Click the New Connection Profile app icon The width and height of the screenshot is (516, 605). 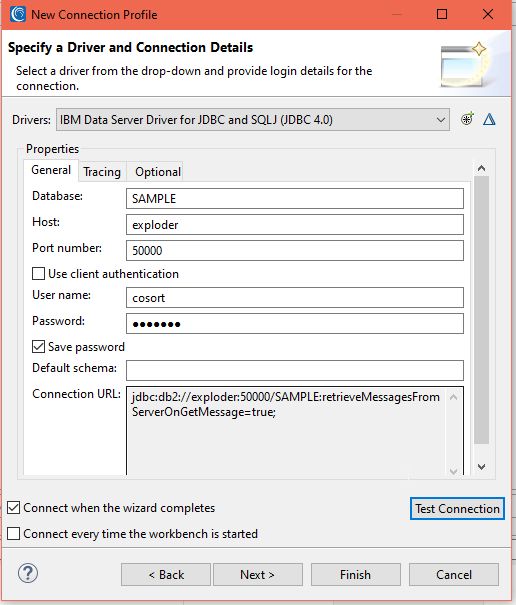point(18,14)
